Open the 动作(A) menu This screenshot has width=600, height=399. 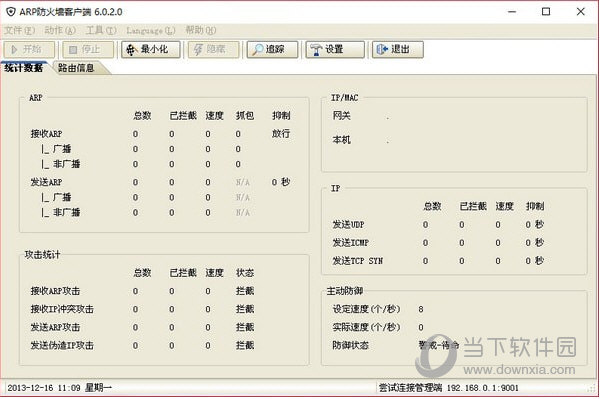(60, 30)
